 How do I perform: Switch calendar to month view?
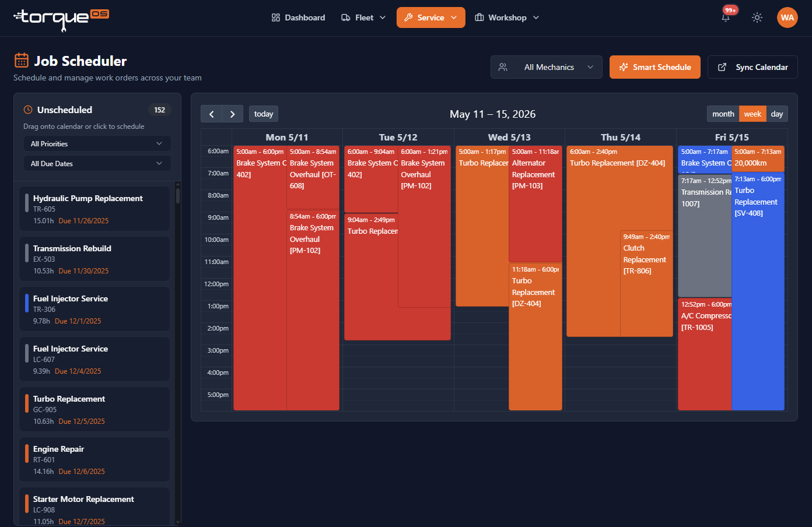[x=723, y=114]
